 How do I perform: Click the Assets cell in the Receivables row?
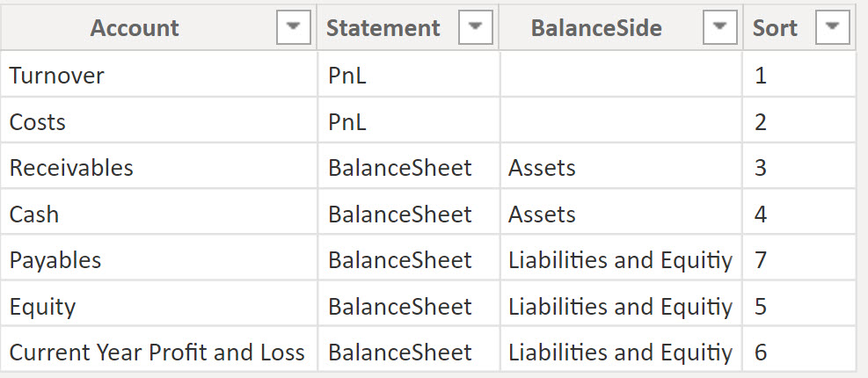621,168
